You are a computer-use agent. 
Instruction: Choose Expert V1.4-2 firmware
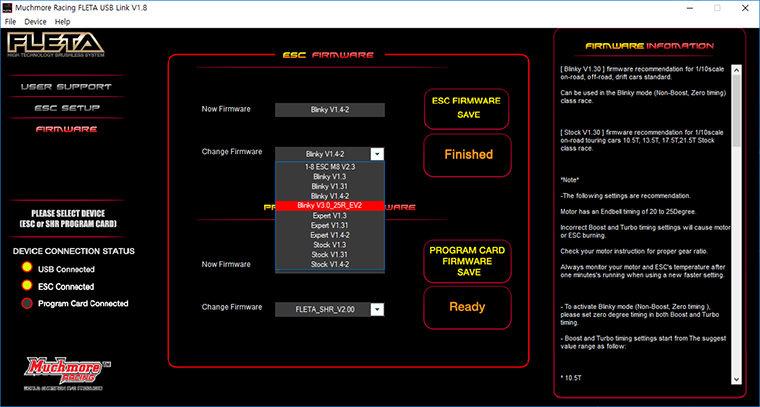(330, 235)
